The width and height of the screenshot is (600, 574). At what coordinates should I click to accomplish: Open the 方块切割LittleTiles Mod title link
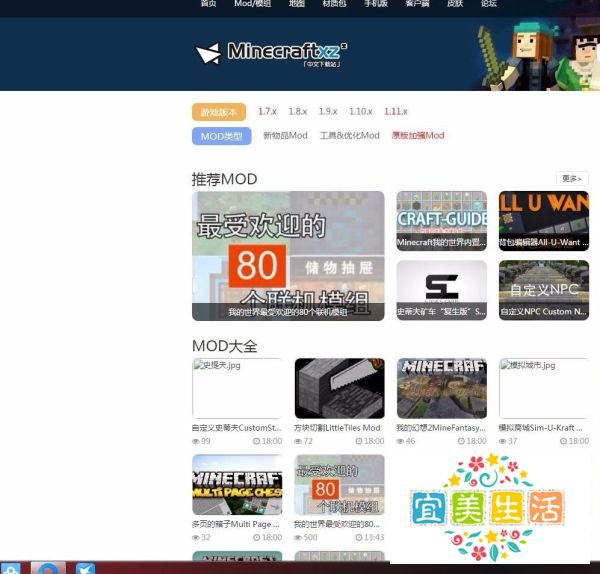[x=337, y=428]
